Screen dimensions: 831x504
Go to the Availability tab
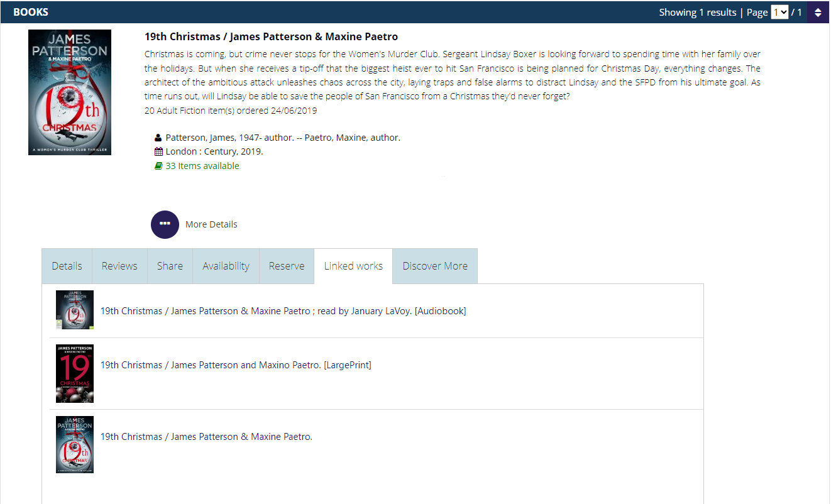click(x=226, y=266)
